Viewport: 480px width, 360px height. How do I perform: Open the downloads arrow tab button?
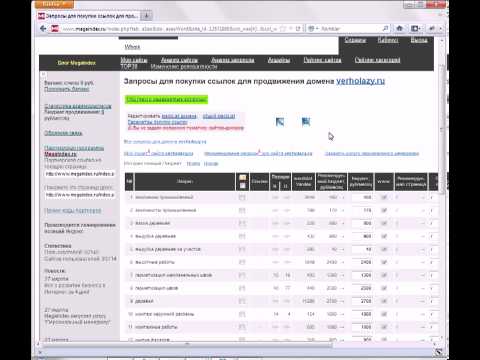tap(146, 16)
